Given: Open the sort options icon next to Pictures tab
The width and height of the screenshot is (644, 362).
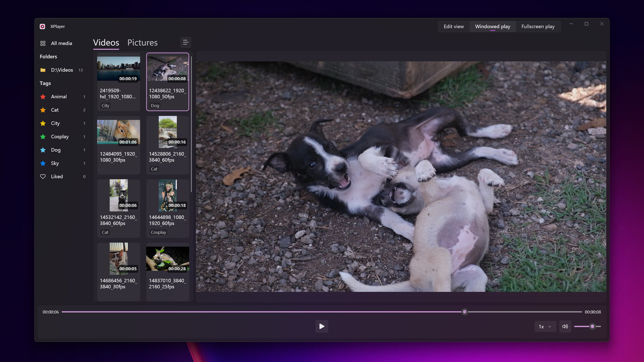Looking at the screenshot, I should click(x=186, y=42).
